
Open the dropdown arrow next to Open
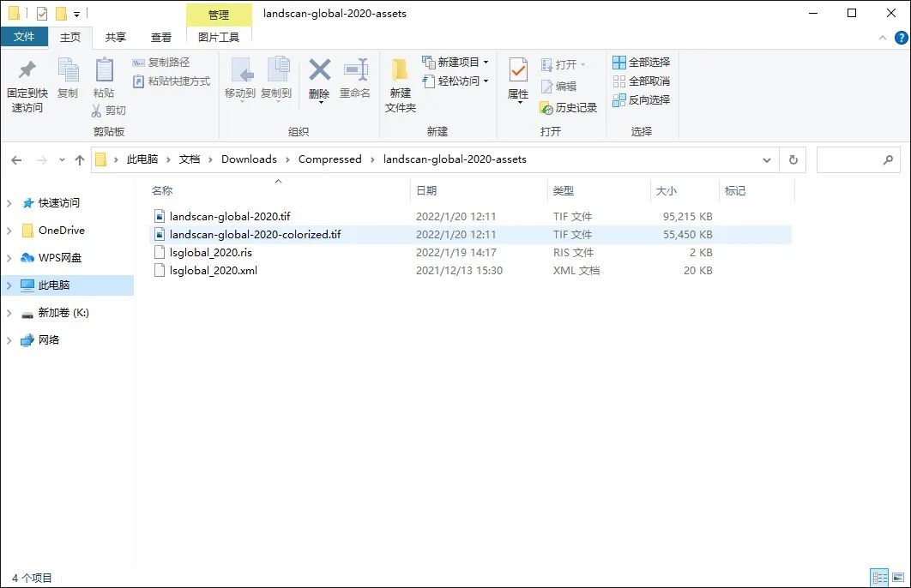(582, 64)
